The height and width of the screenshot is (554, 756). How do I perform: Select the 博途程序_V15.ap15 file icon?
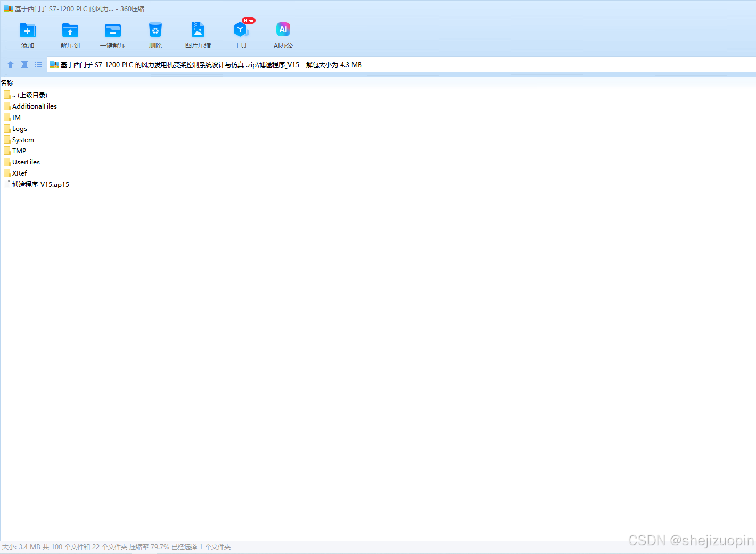coord(7,184)
